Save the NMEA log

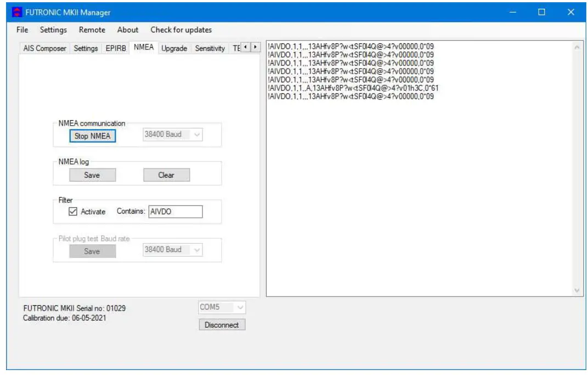[x=92, y=175]
